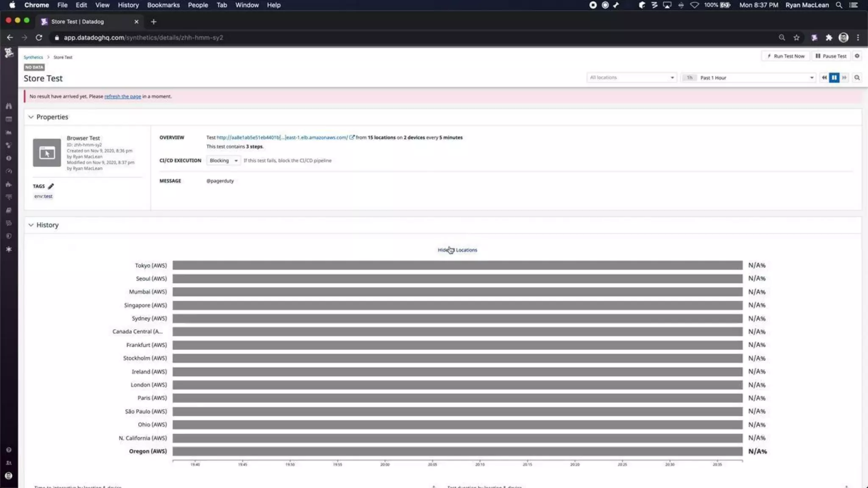Toggle Hide Locations in History section
The image size is (868, 488).
(x=457, y=250)
